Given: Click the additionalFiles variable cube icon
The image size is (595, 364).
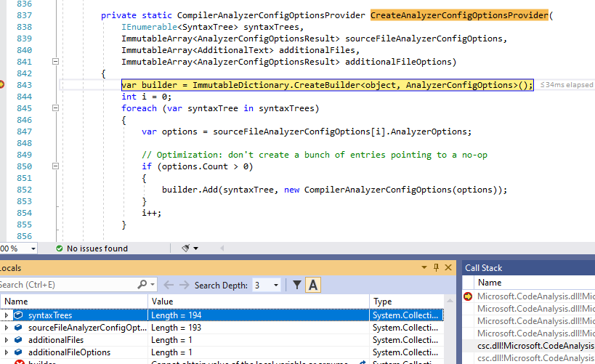Looking at the screenshot, I should click(x=18, y=340).
